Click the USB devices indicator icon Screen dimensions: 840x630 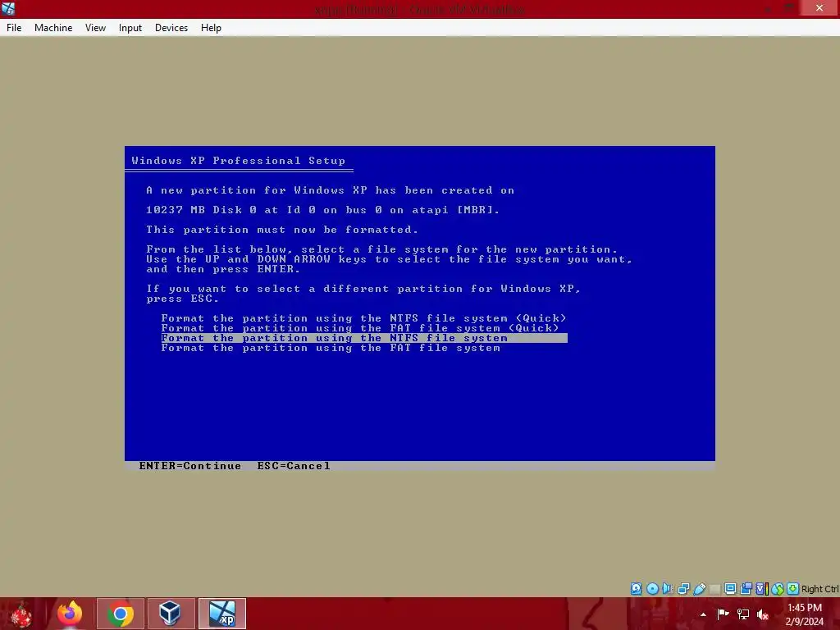point(699,589)
